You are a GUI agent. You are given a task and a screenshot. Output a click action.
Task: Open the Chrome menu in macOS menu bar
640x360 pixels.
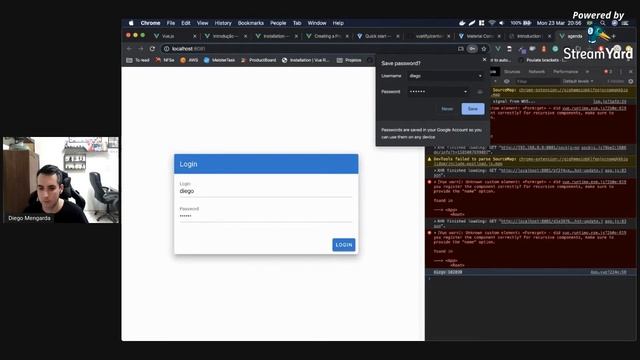click(x=150, y=23)
